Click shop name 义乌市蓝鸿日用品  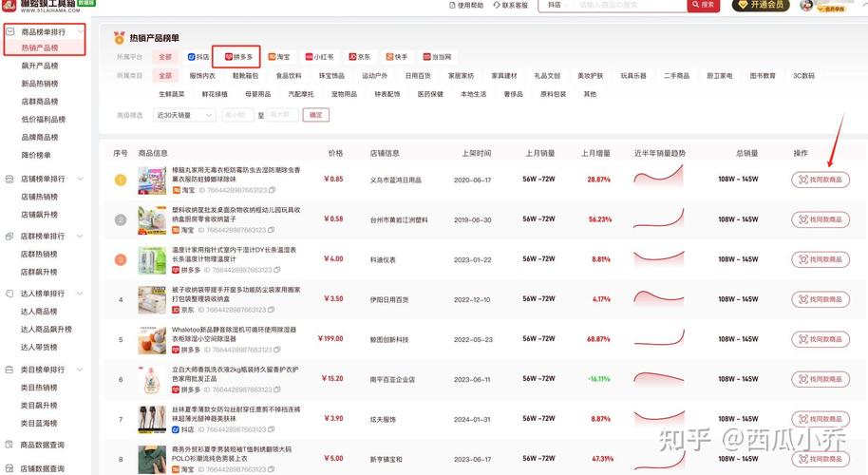click(x=395, y=180)
